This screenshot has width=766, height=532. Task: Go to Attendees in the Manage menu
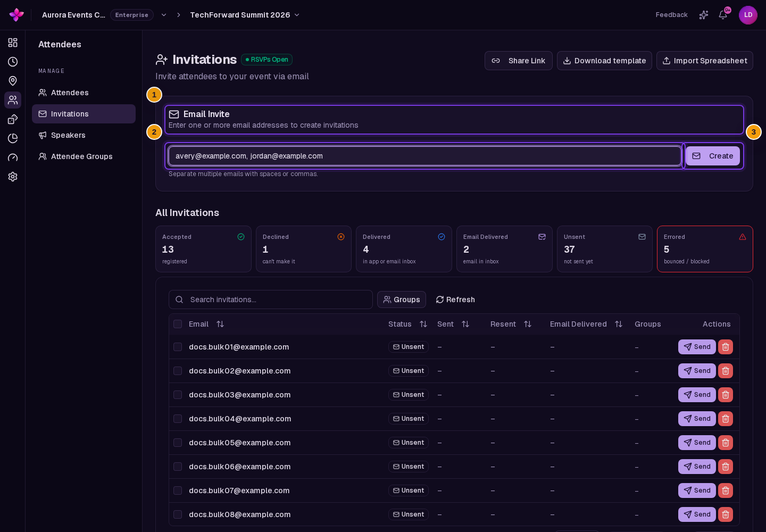pyautogui.click(x=84, y=93)
